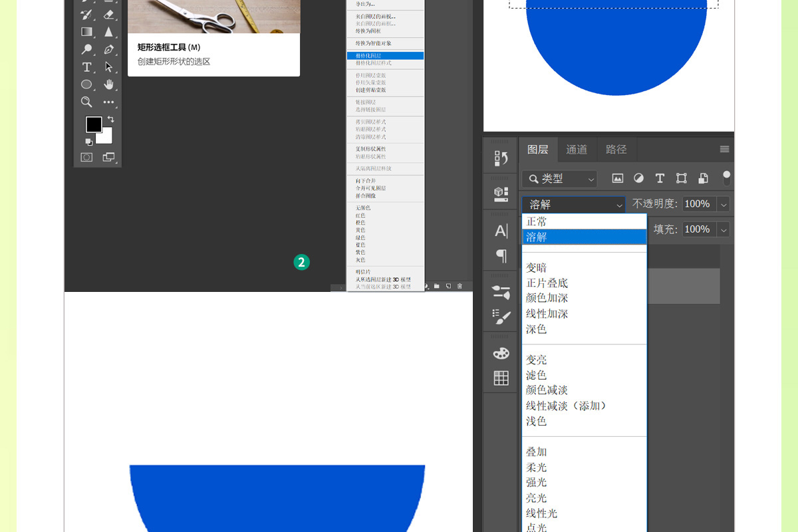Switch to the 通道 channels tab

pyautogui.click(x=577, y=150)
